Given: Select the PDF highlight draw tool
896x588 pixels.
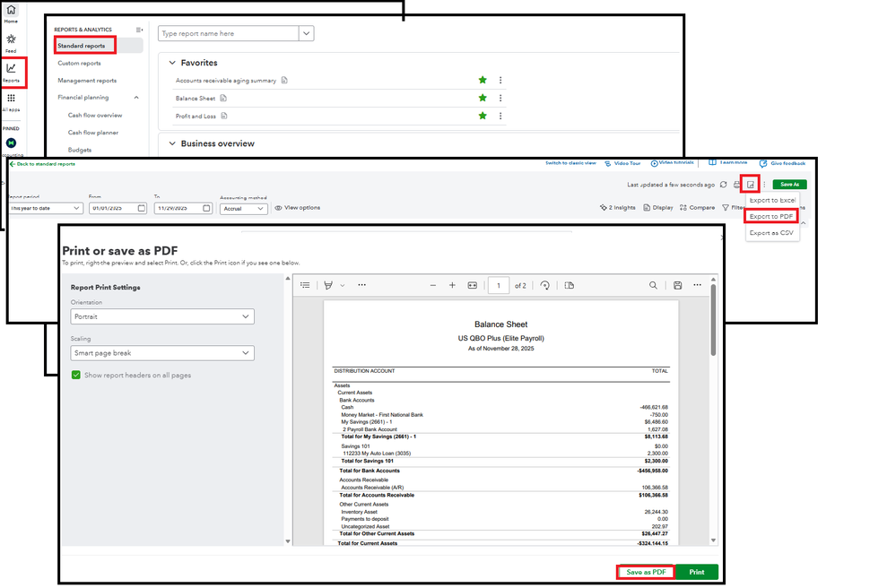Looking at the screenshot, I should pyautogui.click(x=328, y=285).
